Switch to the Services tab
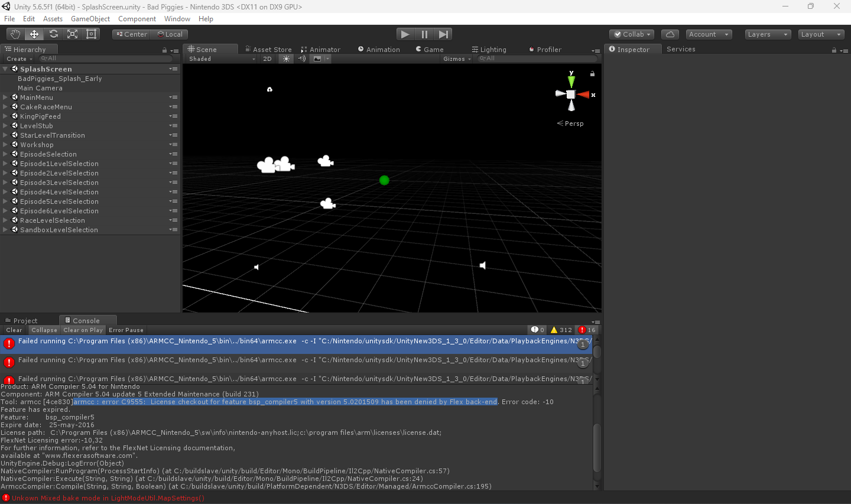The width and height of the screenshot is (851, 504). coord(681,49)
